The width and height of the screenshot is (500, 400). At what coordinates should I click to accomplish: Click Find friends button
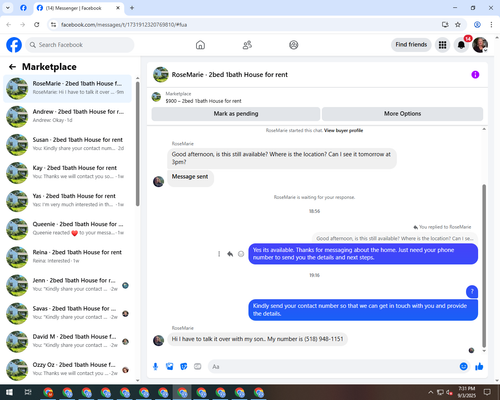[411, 45]
